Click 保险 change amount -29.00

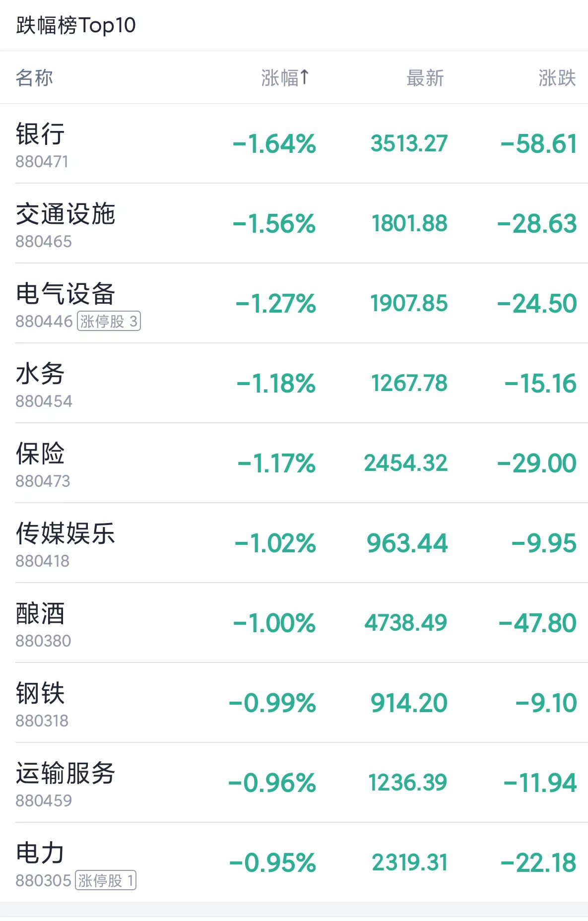(x=537, y=463)
